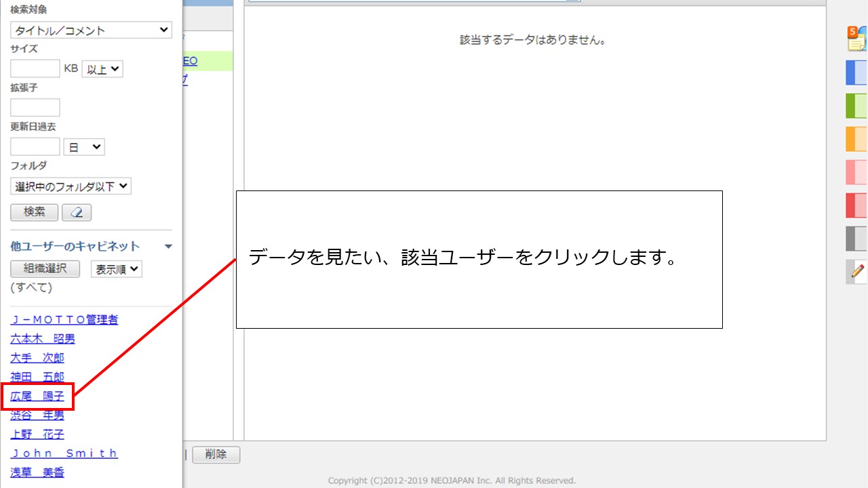
Task: Open 広尾 陽子's cabinet link
Action: (37, 396)
